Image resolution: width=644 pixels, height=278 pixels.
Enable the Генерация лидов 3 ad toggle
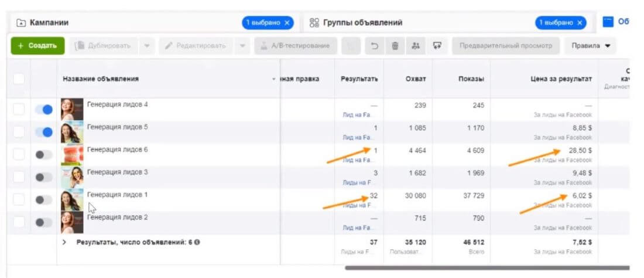point(43,177)
